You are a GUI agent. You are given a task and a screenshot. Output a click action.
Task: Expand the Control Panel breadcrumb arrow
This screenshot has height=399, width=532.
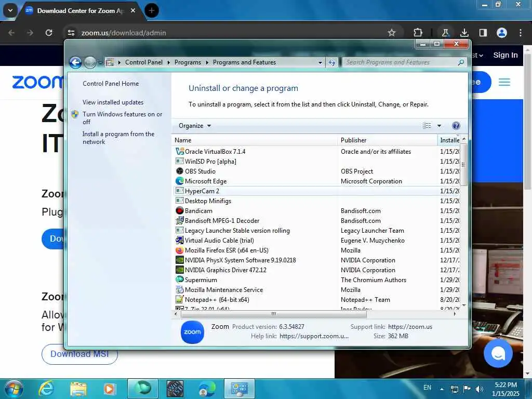click(x=169, y=62)
